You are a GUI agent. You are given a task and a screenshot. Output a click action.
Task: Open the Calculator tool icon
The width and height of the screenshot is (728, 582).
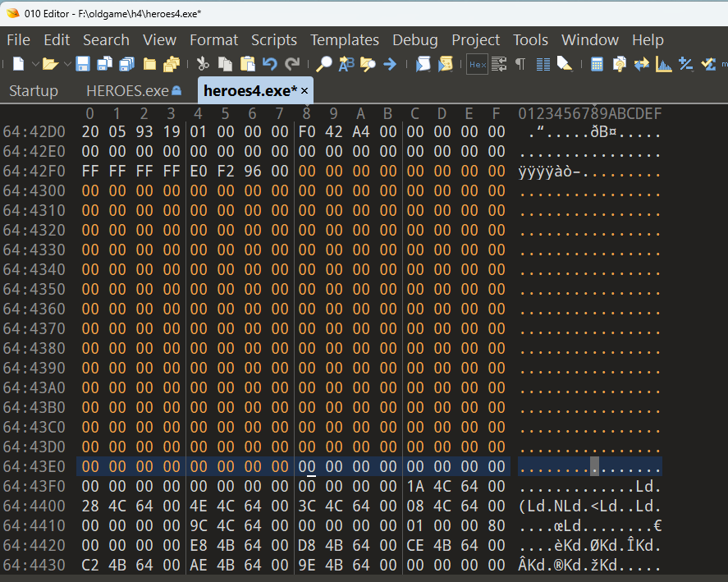click(x=597, y=64)
